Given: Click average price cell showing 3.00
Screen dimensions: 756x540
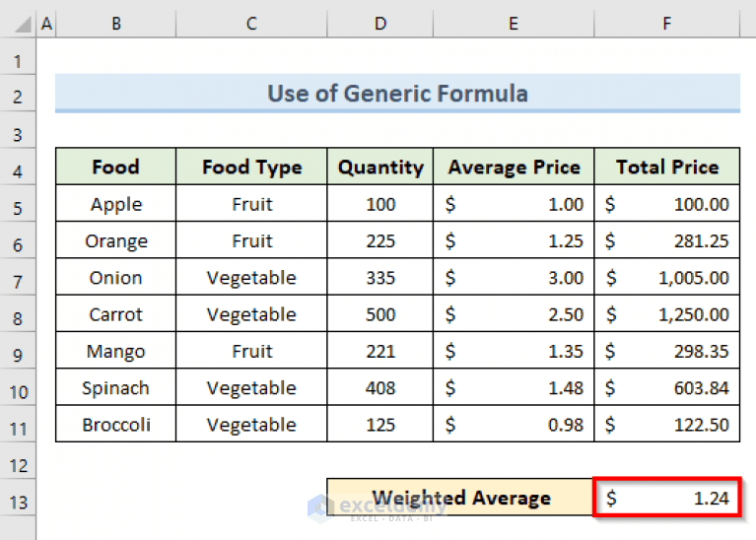Looking at the screenshot, I should (514, 277).
